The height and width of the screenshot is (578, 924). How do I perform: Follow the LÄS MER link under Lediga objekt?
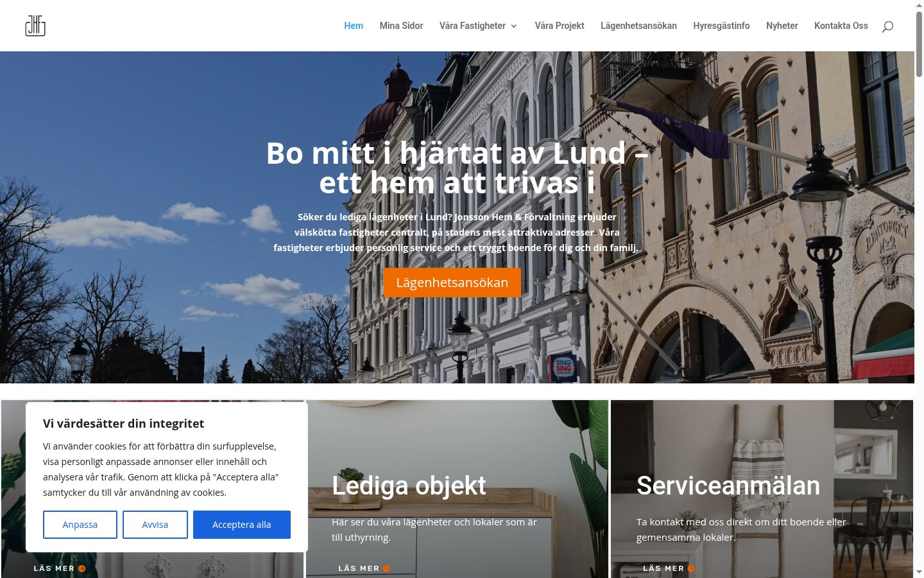(359, 568)
